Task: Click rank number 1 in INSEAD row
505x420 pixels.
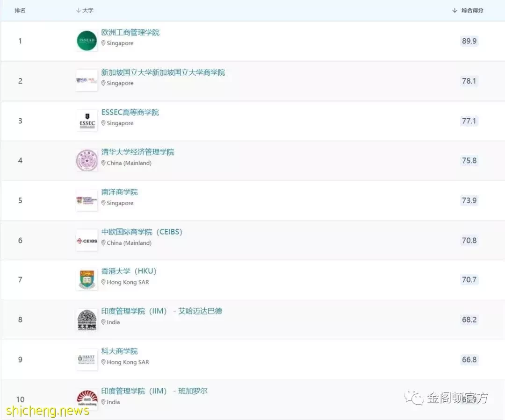Action: tap(20, 41)
